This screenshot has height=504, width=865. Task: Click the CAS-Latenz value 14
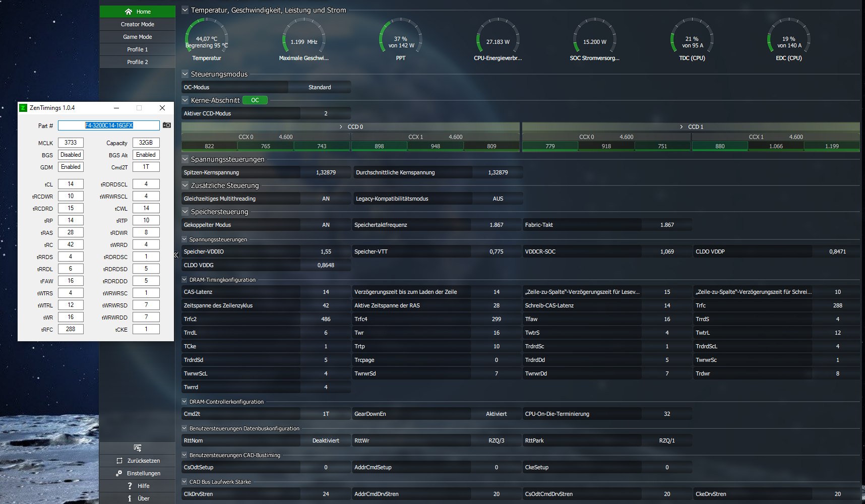point(326,292)
